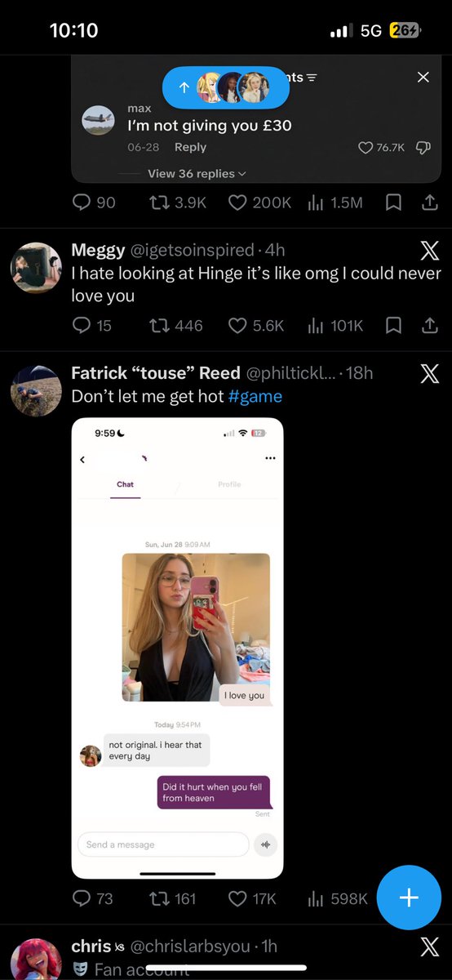Screen dimensions: 452x980
Task: Bookmark the top tweet with 1.5M views
Action: point(393,203)
